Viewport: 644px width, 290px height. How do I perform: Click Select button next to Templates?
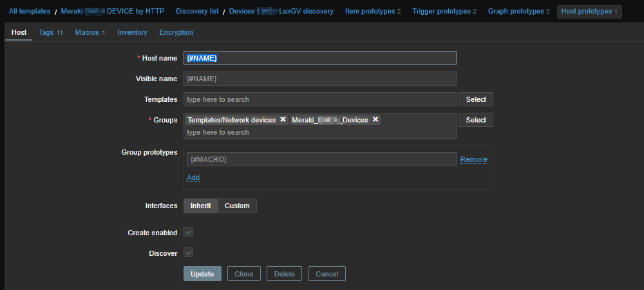(x=476, y=99)
